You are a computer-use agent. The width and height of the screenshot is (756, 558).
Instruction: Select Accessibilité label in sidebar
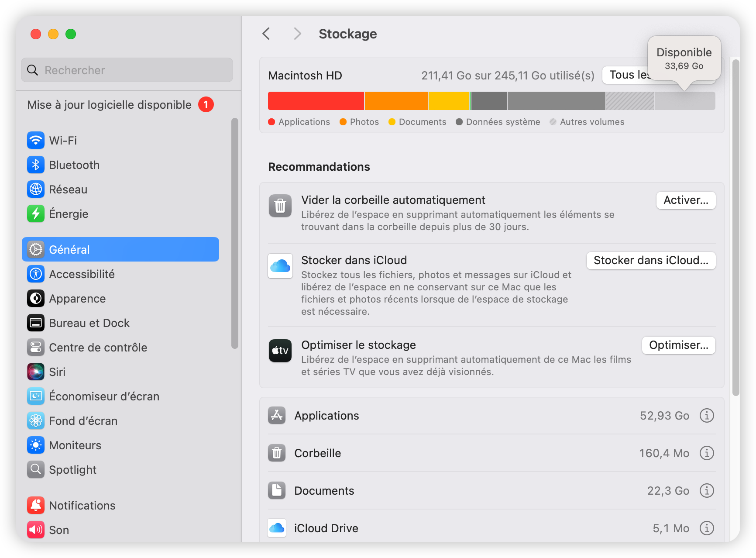[82, 274]
